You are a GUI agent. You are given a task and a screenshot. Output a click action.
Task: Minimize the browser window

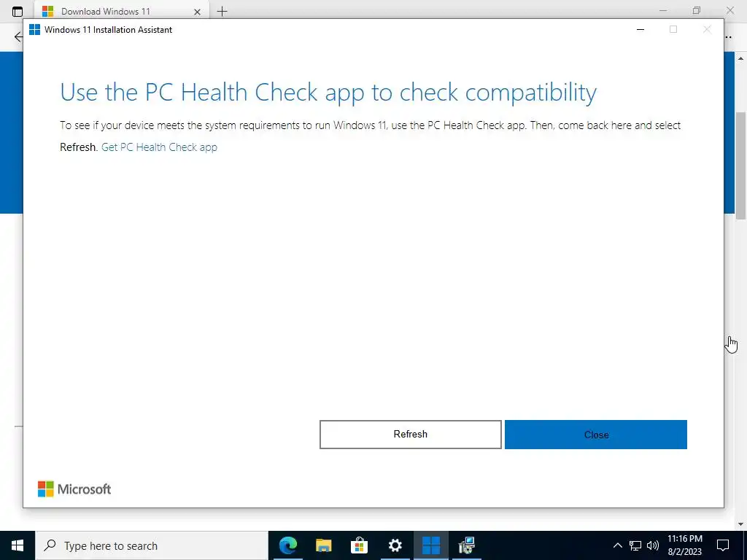(663, 10)
